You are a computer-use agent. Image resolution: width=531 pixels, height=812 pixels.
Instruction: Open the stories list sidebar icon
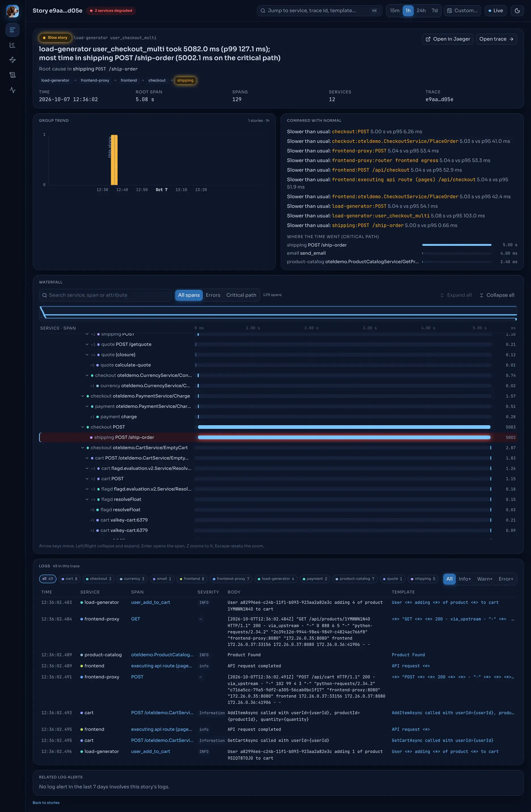12,30
